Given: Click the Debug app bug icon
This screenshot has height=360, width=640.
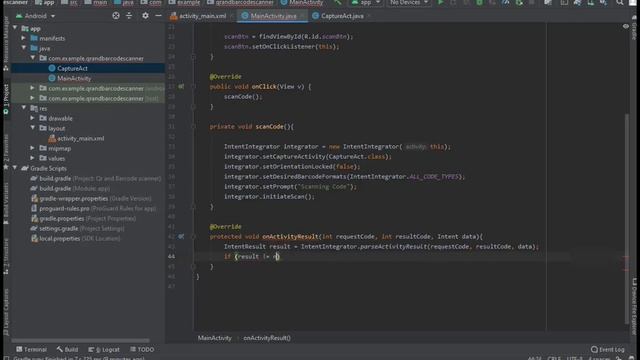Looking at the screenshot, I should click(480, 2).
